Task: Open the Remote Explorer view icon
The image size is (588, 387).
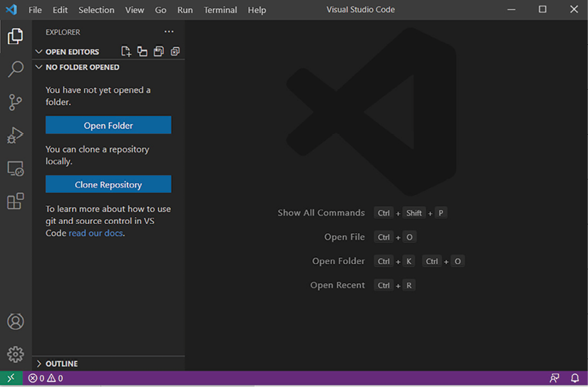Action: click(16, 168)
